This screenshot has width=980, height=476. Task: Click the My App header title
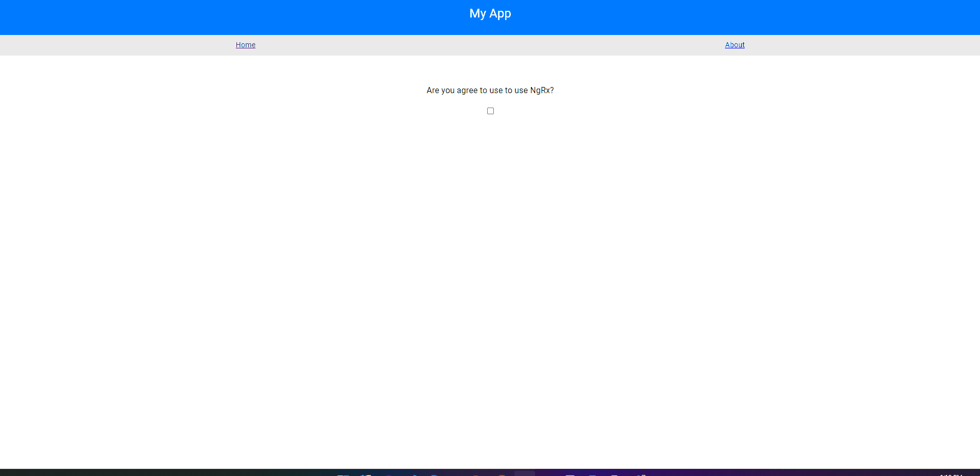pos(490,14)
